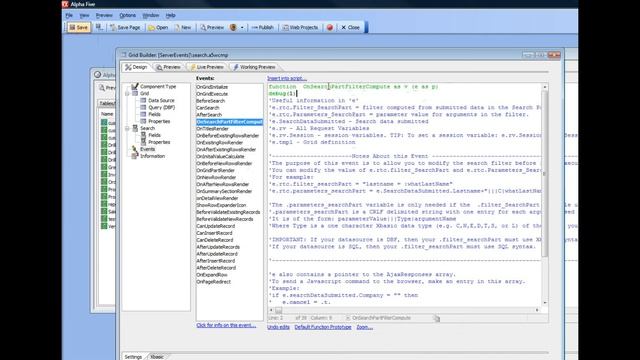Click 'Click for info on this event...' link
Viewport: 640px width, 360px height.
pos(226,325)
